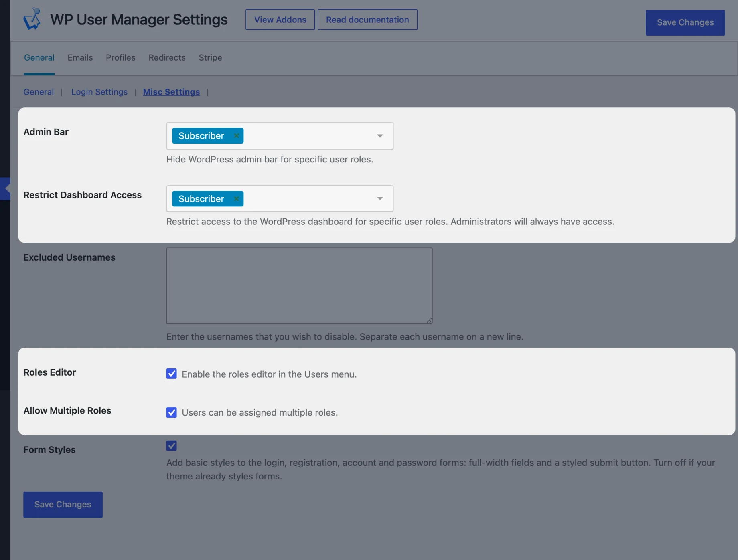Open the Emails tab
Screen dimensions: 738x560
pos(80,57)
